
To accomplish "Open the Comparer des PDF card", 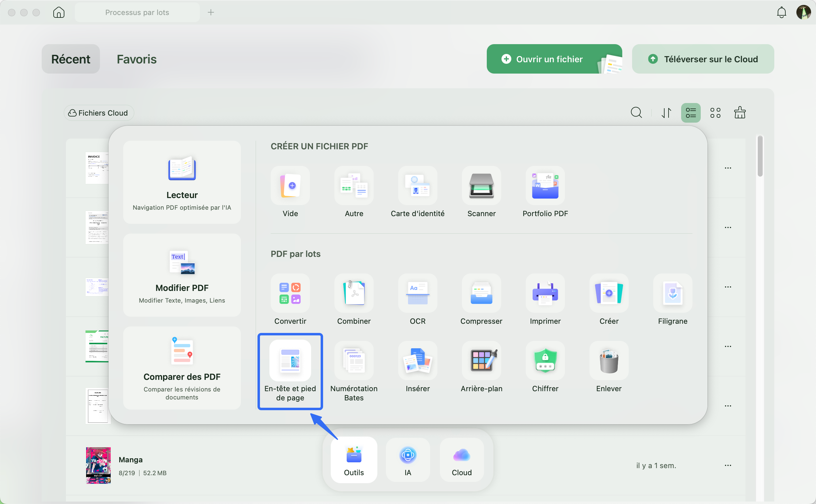I will click(x=182, y=368).
